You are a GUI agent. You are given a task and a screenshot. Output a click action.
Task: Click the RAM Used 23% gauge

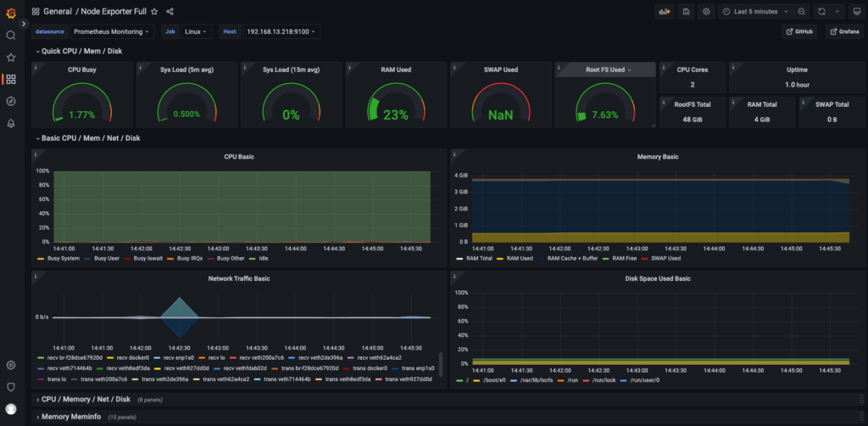point(396,103)
